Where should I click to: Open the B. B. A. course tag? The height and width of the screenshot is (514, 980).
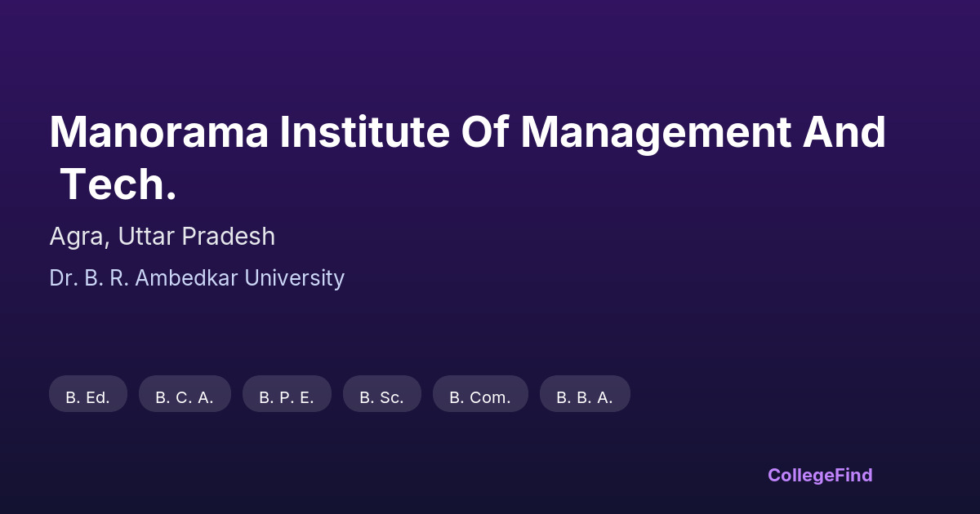point(585,397)
